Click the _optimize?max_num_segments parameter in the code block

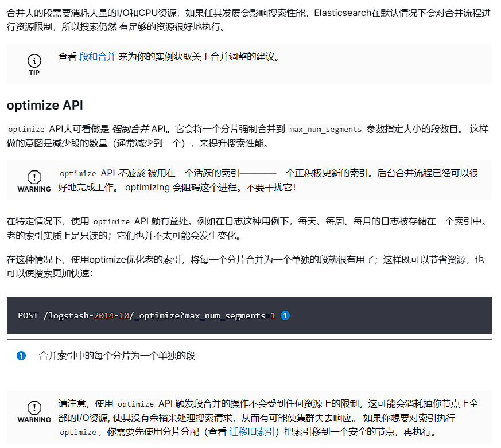pyautogui.click(x=200, y=315)
